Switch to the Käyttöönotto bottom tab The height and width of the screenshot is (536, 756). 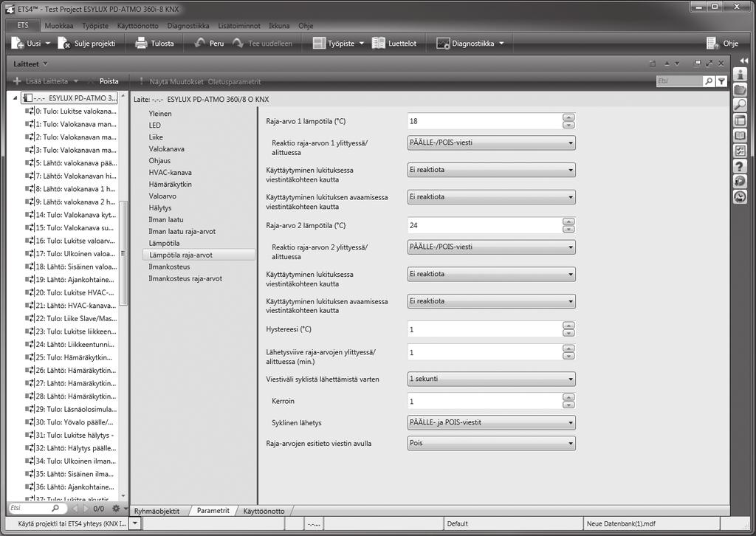264,511
